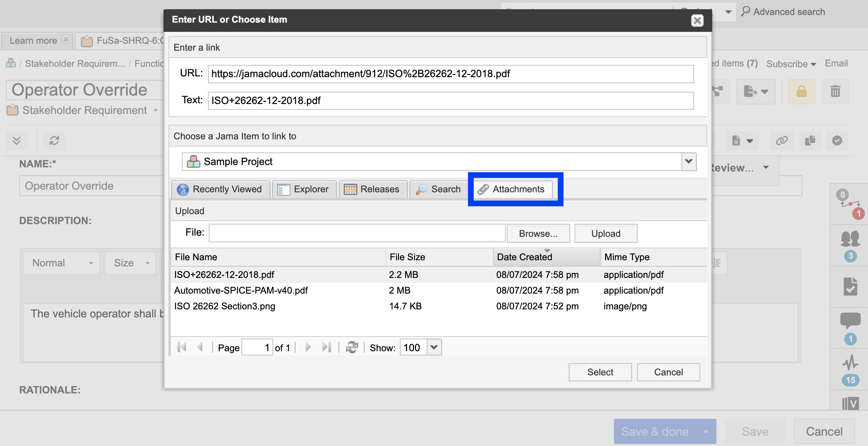Click the Select button
The image size is (868, 446).
[x=600, y=372]
